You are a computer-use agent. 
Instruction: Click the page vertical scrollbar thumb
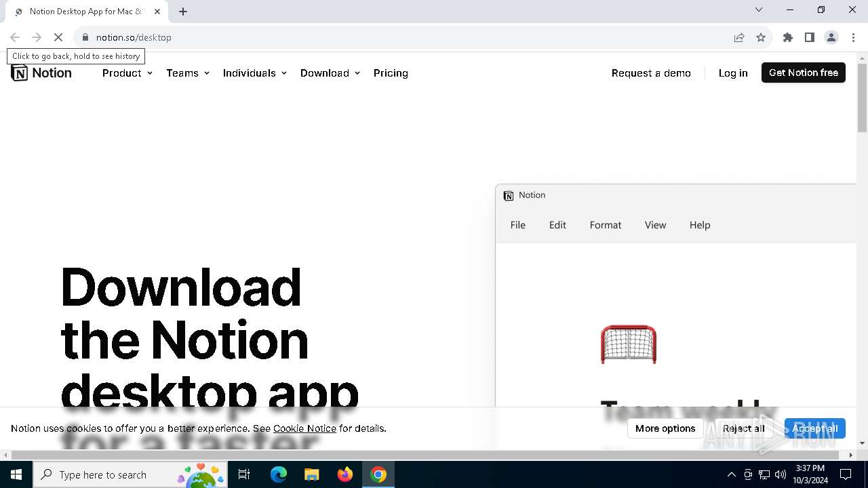(862, 98)
